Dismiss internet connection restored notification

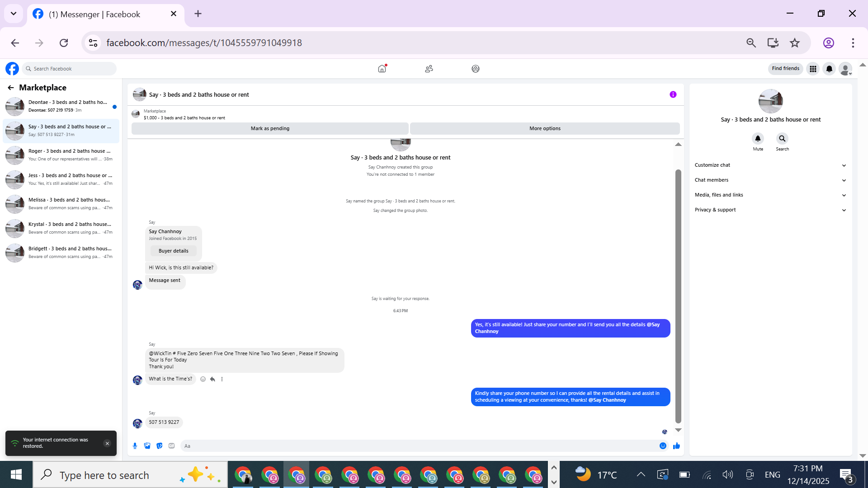(107, 443)
